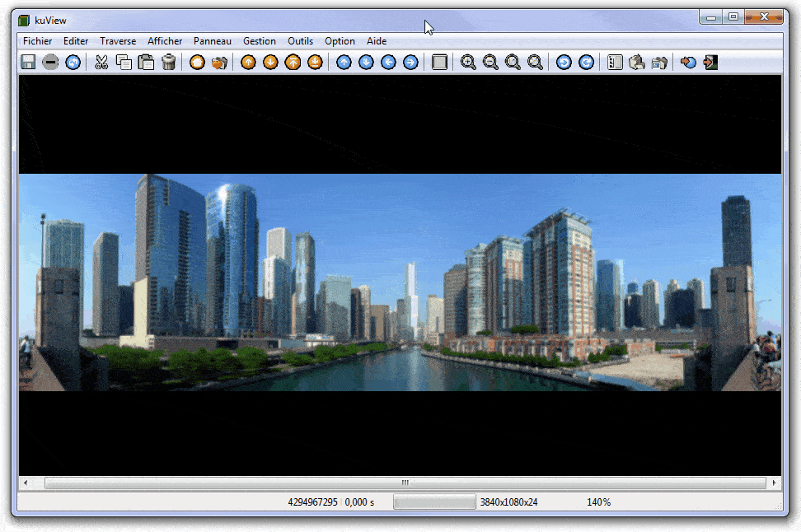Click the fourth magnifier icon in the toolbar
The image size is (801, 532).
coord(535,63)
